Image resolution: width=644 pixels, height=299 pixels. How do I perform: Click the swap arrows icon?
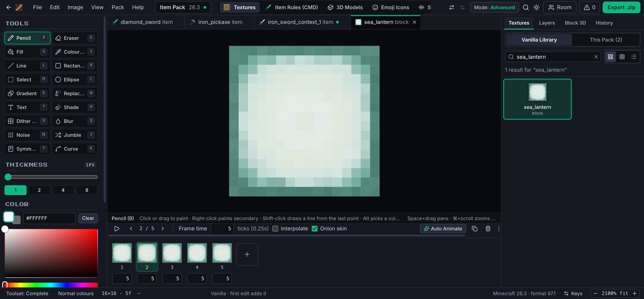[451, 7]
